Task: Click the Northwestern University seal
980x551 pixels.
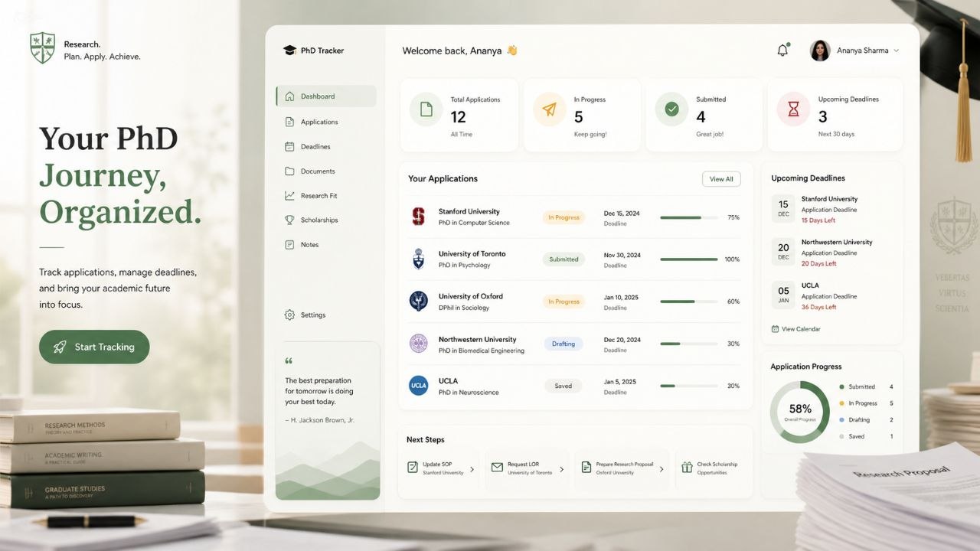Action: coord(418,343)
